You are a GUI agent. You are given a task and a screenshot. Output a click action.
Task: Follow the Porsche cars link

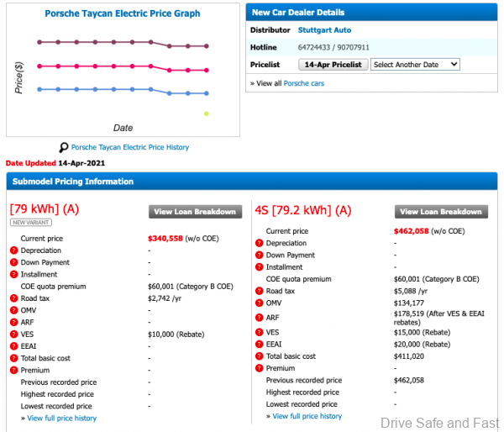point(302,83)
